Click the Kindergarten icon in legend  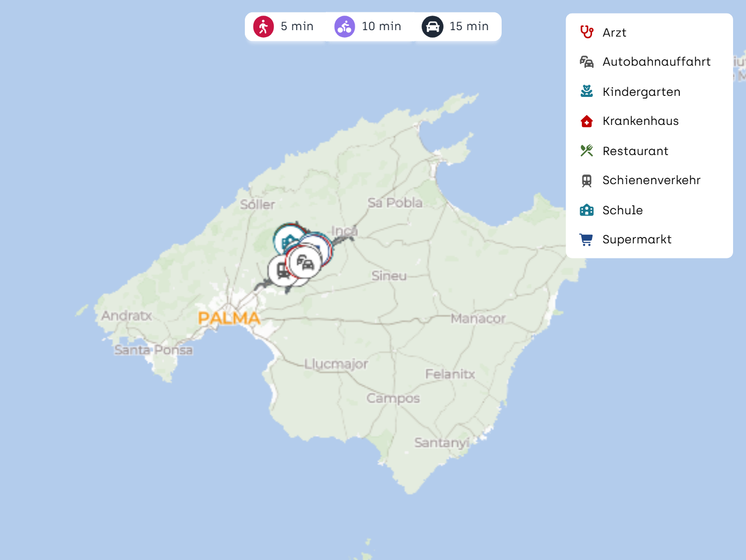click(x=587, y=92)
